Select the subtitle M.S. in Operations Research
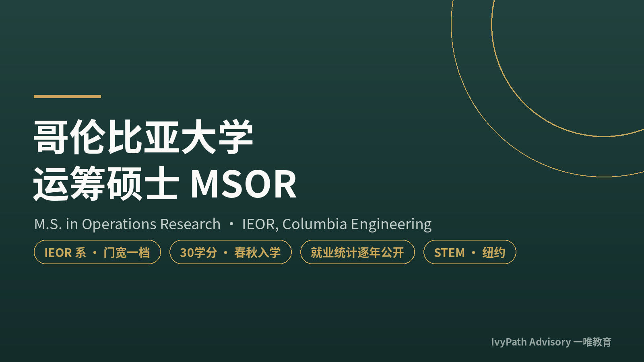 [127, 224]
